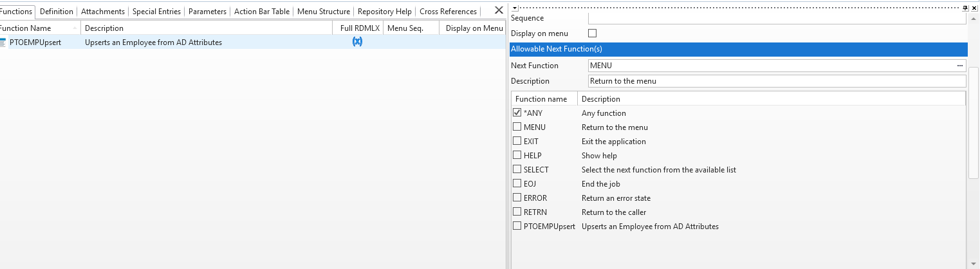Click the Full RDMLX (x) indicator icon
The image size is (980, 269).
point(357,42)
